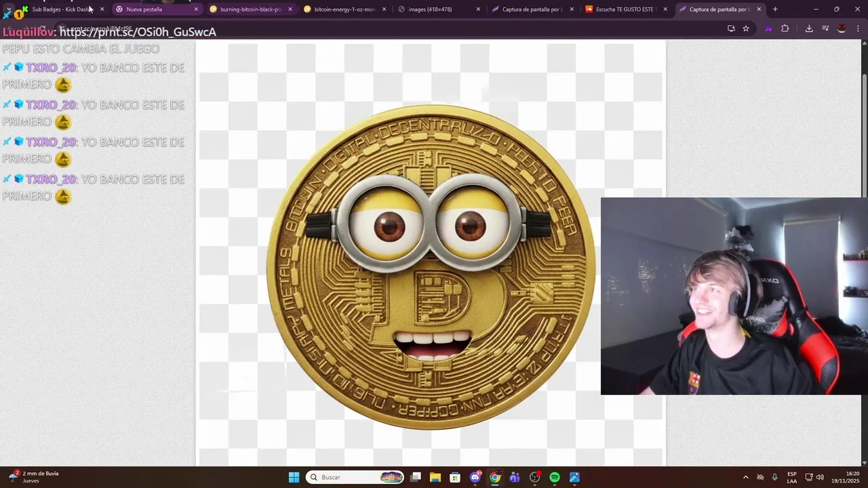
Task: Click the microphone tray icon
Action: tap(775, 477)
